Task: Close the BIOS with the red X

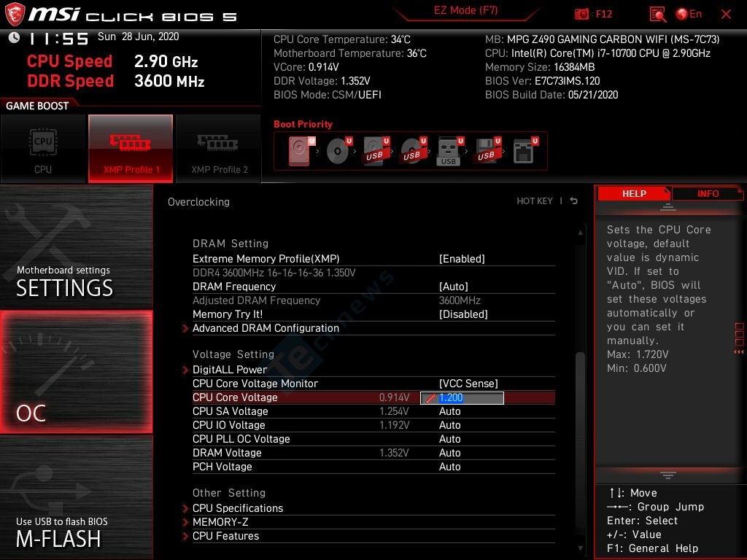Action: click(x=726, y=15)
